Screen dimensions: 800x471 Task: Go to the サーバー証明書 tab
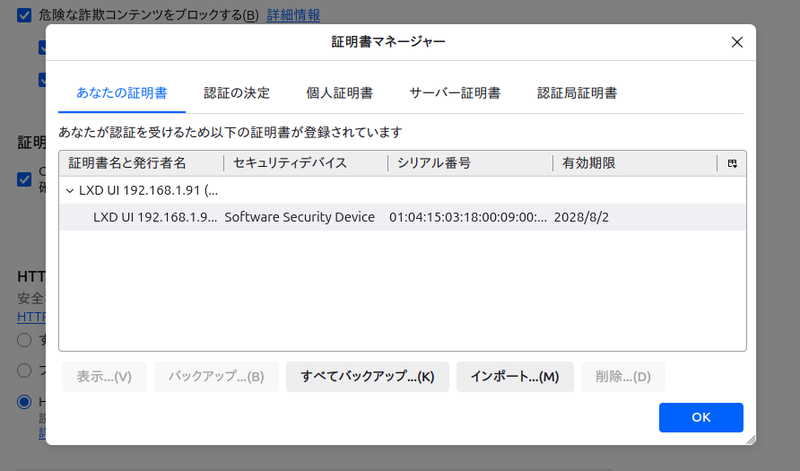454,93
